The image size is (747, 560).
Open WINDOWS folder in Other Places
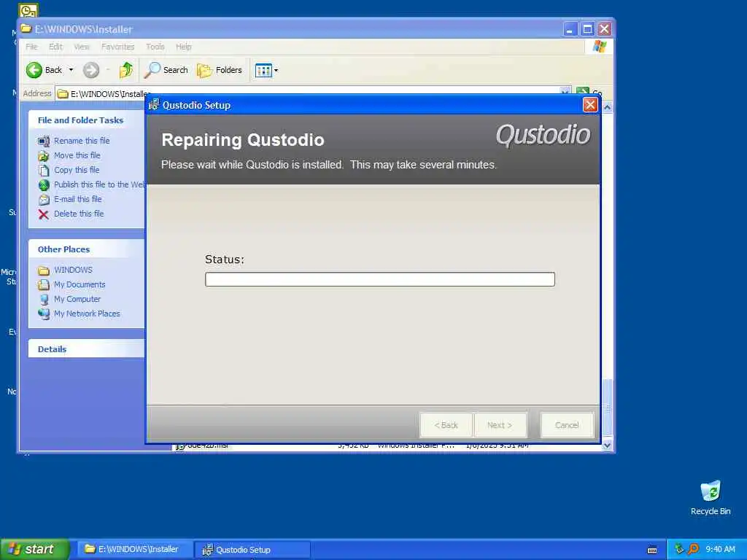point(73,270)
